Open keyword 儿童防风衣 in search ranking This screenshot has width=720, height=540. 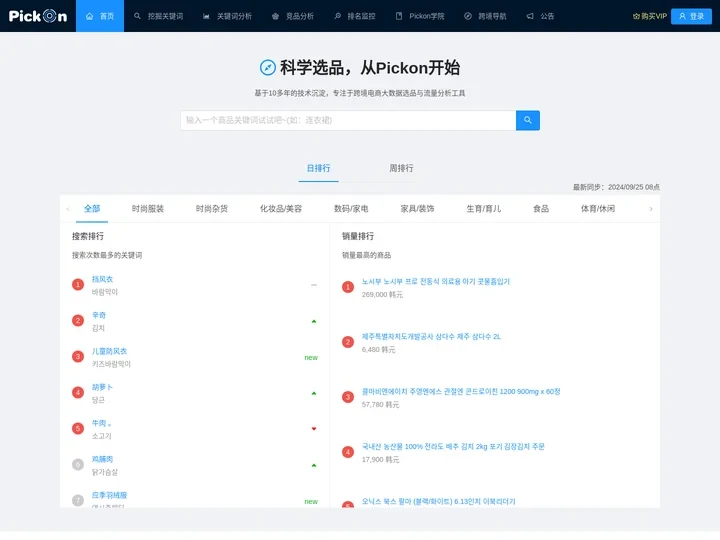click(x=109, y=351)
